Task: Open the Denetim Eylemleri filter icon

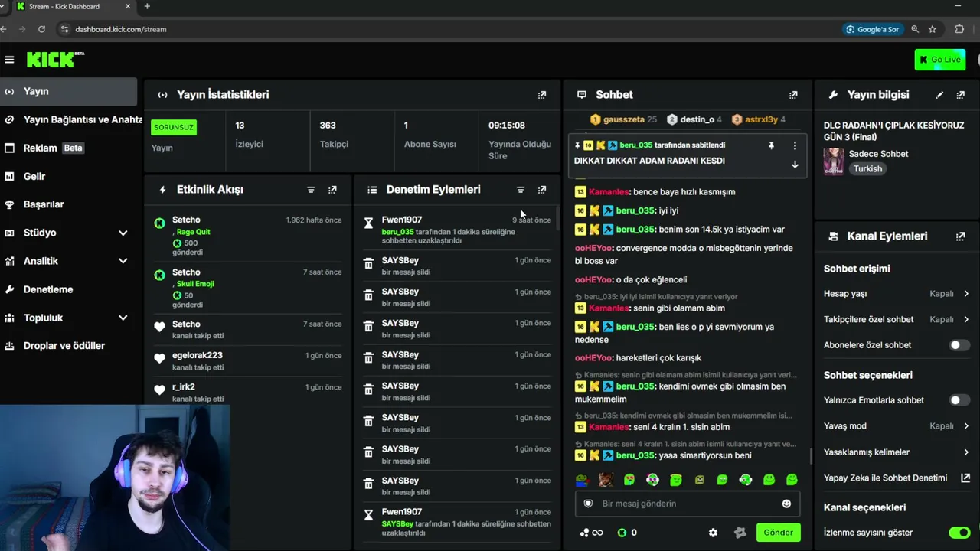Action: click(521, 190)
